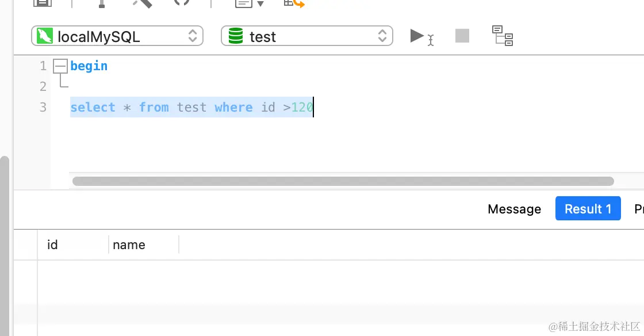
Task: Click the value 120 in the query
Action: pos(302,107)
